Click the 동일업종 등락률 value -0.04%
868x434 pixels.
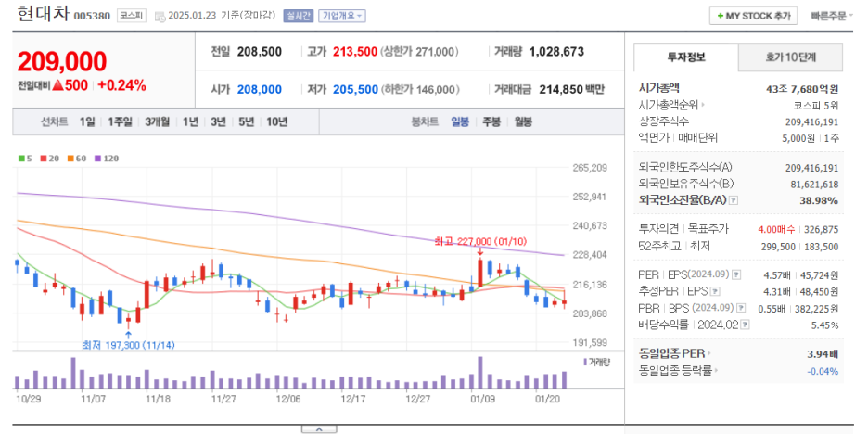tap(823, 371)
